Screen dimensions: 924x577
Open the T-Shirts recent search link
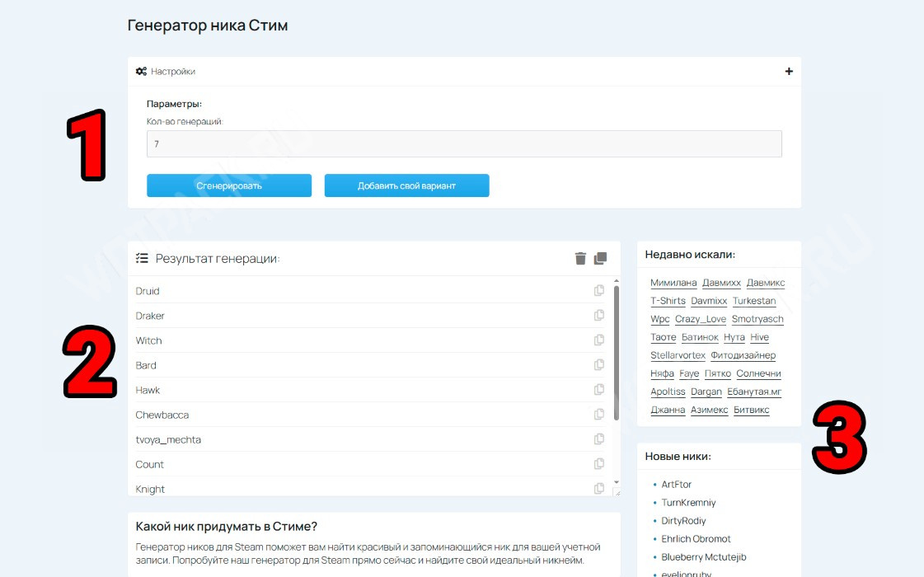click(668, 301)
